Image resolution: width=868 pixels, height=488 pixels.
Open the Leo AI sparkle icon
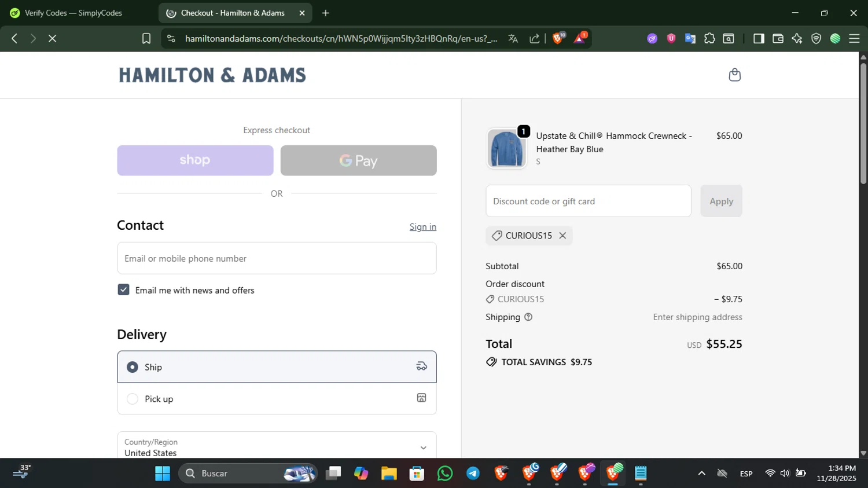point(797,39)
